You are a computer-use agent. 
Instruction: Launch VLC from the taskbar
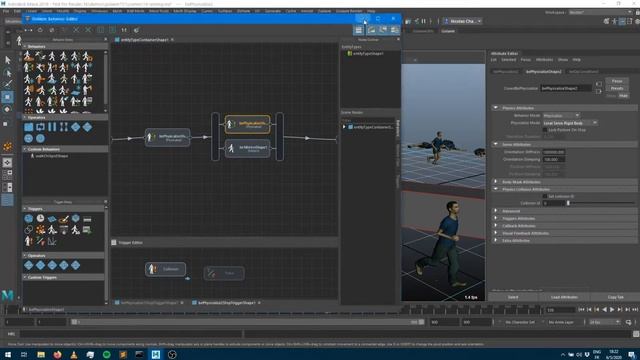(x=73, y=354)
